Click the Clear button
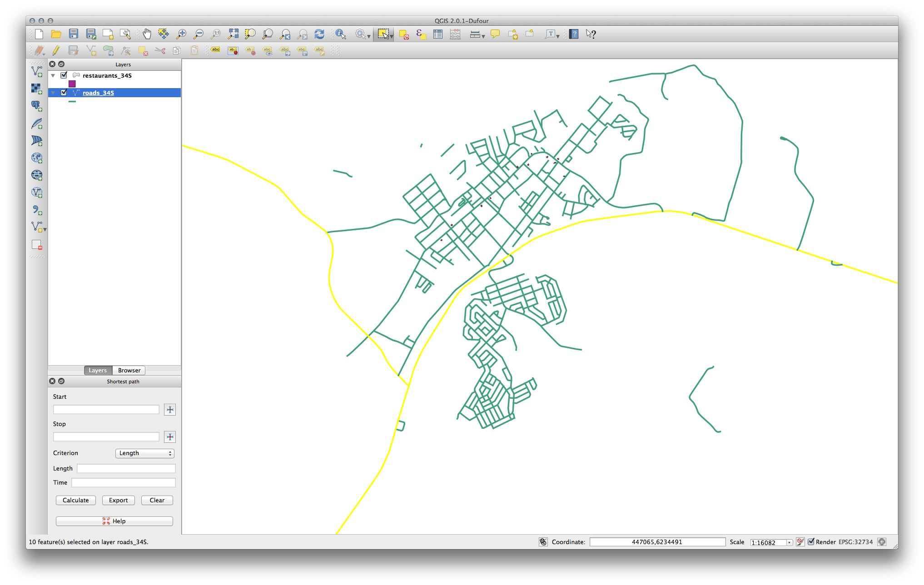Viewport: 924px width, 585px height. (x=157, y=500)
